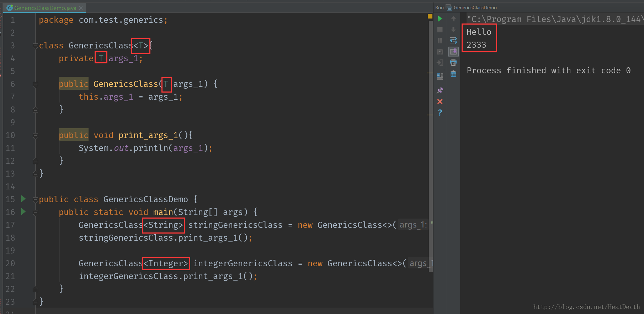Click the constructor end fold marker at line 8
The width and height of the screenshot is (644, 314).
35,110
